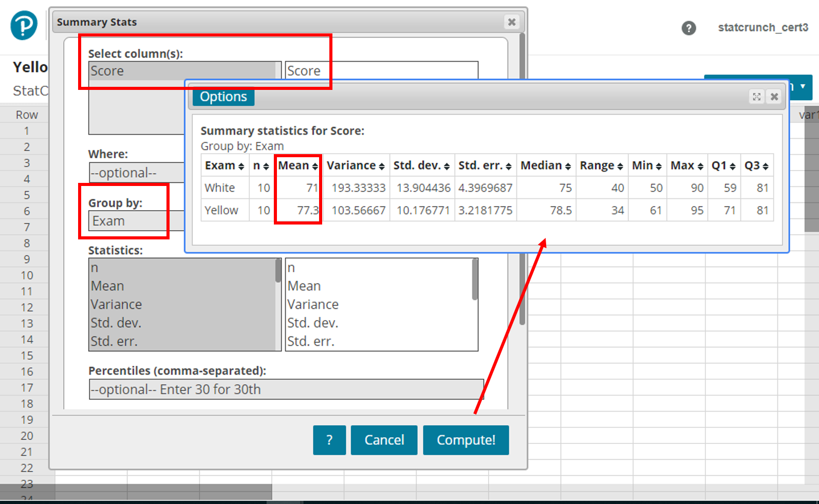Sort results by Variance column arrows

tap(382, 166)
